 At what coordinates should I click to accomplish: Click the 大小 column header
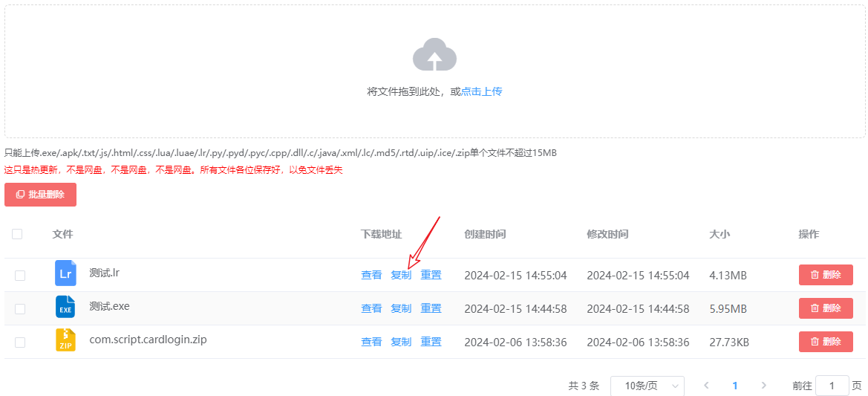click(719, 234)
